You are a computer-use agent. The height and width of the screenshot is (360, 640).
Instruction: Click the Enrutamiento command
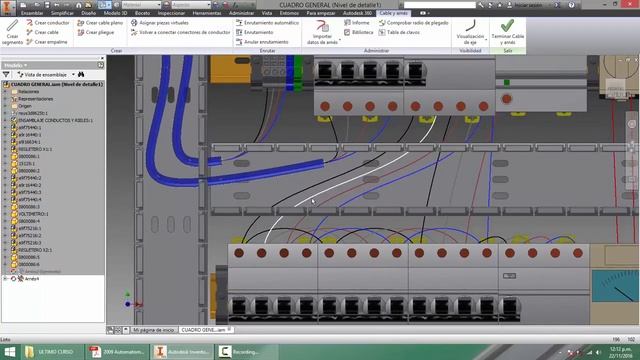pos(255,32)
